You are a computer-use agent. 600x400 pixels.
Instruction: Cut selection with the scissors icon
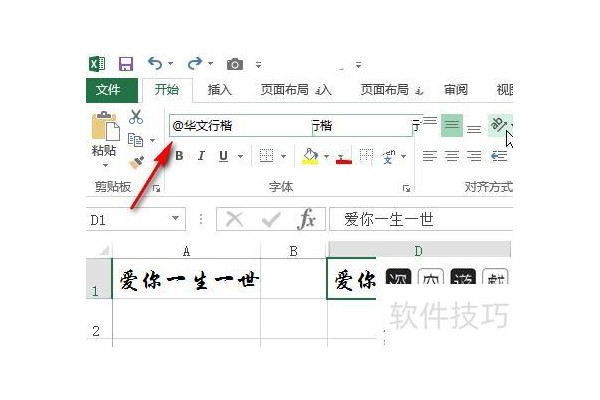tap(136, 117)
